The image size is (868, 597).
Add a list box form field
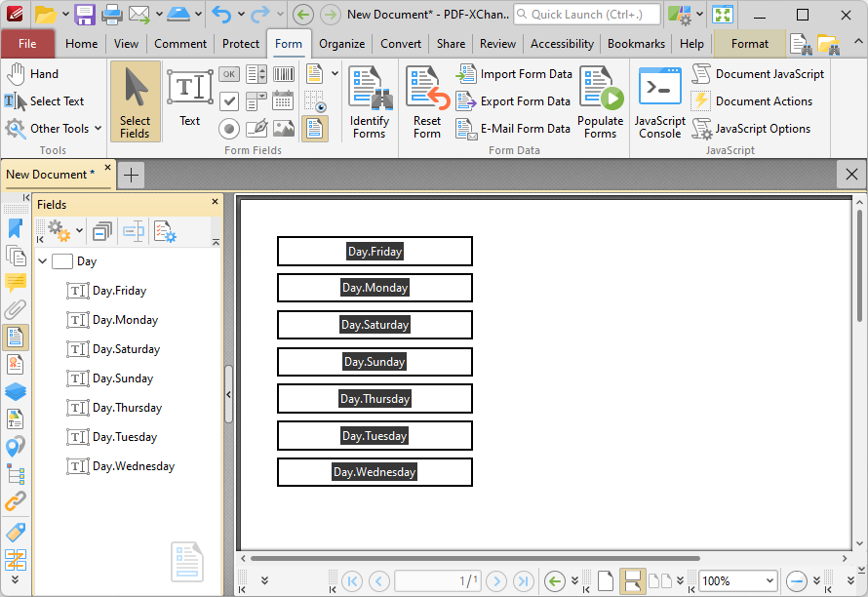(x=256, y=74)
